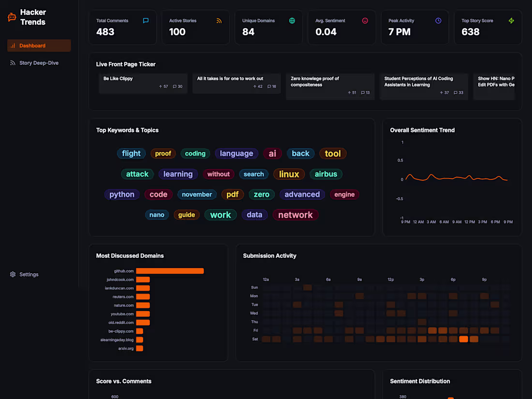Toggle the 'ai' keyword tag
Image resolution: width=532 pixels, height=399 pixels.
tap(272, 153)
